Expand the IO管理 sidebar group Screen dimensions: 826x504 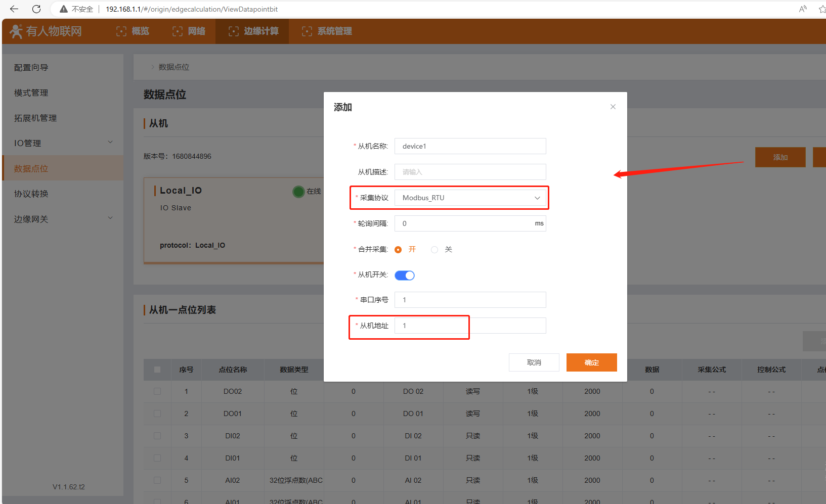click(x=63, y=143)
